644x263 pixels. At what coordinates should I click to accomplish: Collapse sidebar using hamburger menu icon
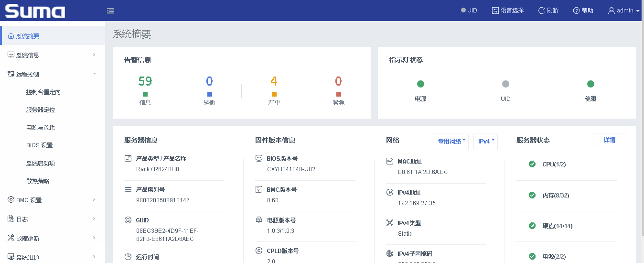pyautogui.click(x=110, y=11)
